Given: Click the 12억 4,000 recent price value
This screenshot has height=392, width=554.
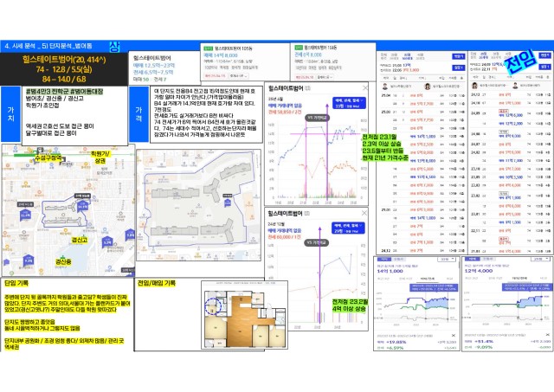Looking at the screenshot, I should point(478,271).
